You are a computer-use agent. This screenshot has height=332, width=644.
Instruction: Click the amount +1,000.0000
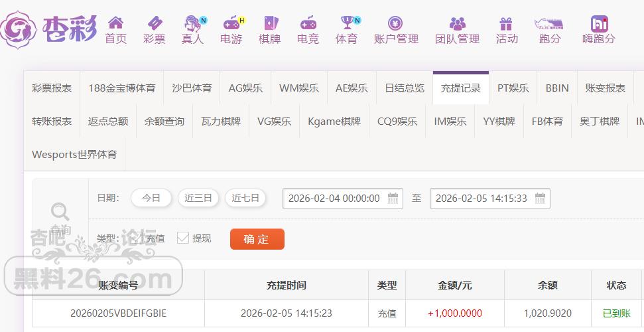pos(455,313)
